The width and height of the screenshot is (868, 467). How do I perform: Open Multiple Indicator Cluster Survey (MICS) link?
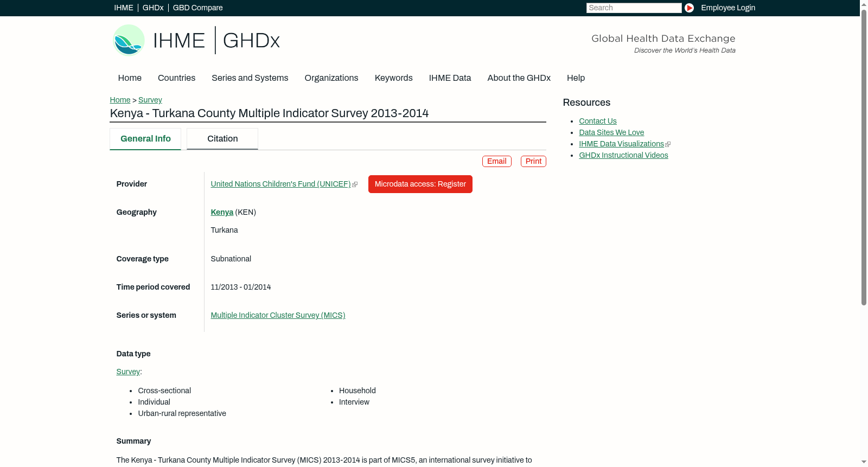click(278, 316)
